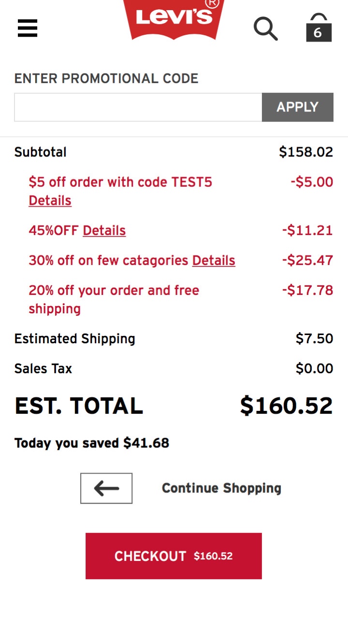Click the 20% off and free shipping promotion text
Image resolution: width=348 pixels, height=644 pixels.
click(114, 299)
